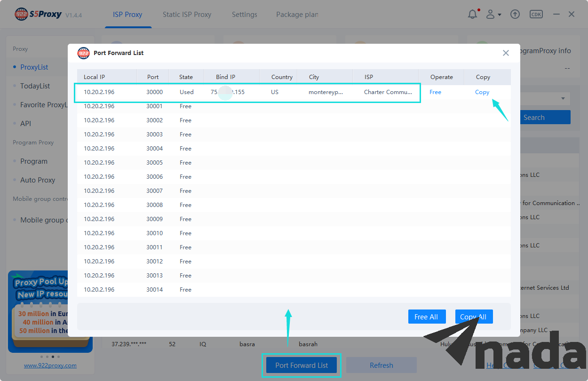588x381 pixels.
Task: Select the row with port 30011
Action: point(294,247)
